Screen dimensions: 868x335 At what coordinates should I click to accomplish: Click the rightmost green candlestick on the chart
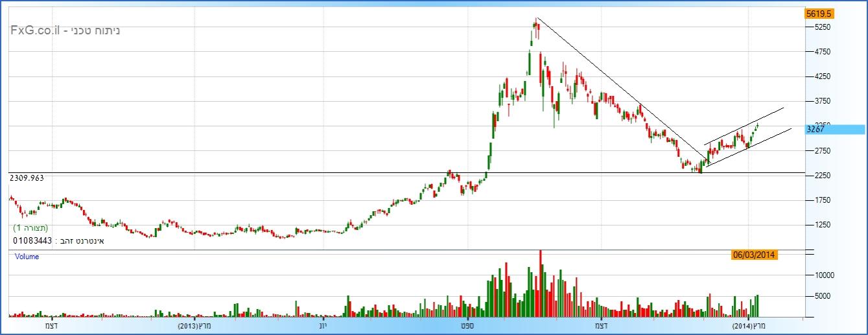[x=757, y=126]
